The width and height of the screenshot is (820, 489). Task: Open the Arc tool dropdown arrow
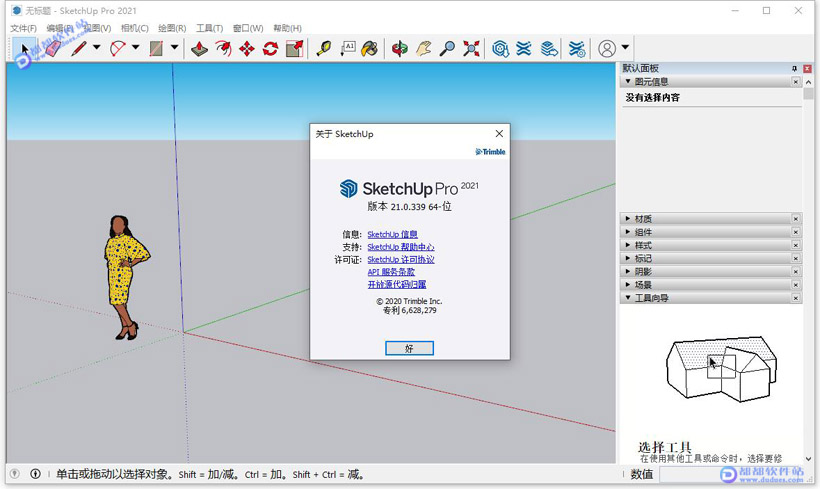(x=135, y=48)
